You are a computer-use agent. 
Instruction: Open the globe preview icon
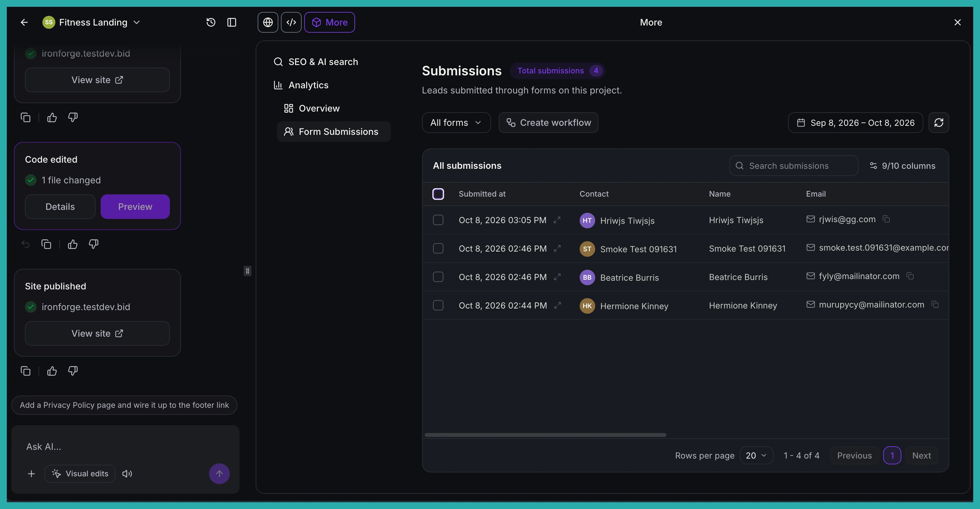tap(268, 22)
